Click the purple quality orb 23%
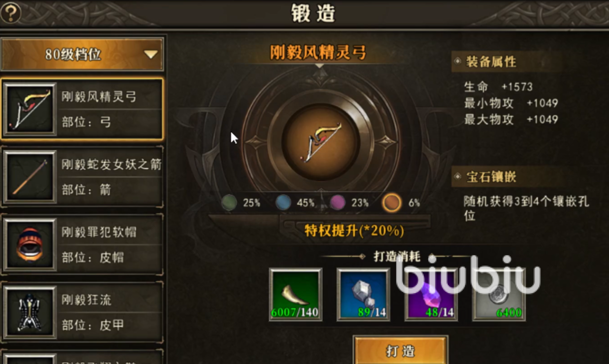Viewport: 609px width, 364px height. click(x=338, y=203)
